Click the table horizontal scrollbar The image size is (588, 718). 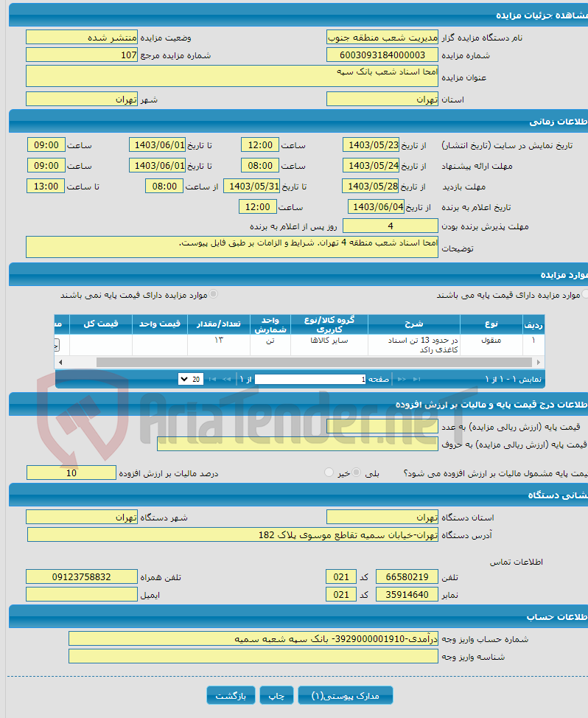(314, 362)
